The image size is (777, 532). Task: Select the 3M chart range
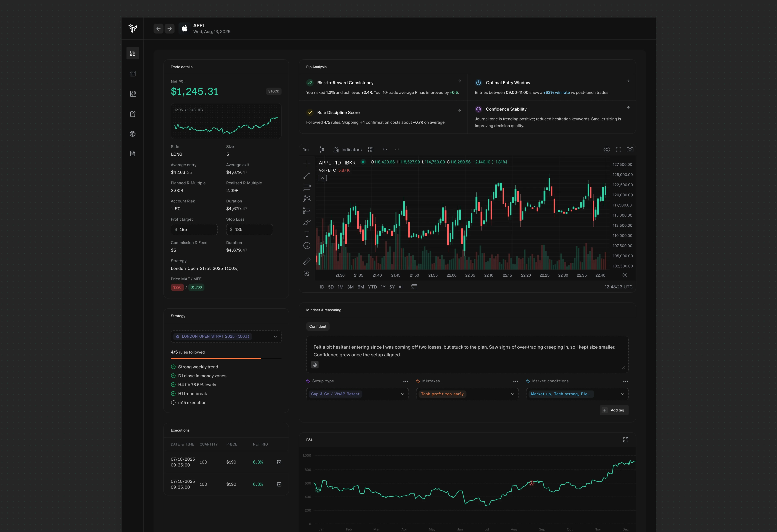(x=350, y=287)
